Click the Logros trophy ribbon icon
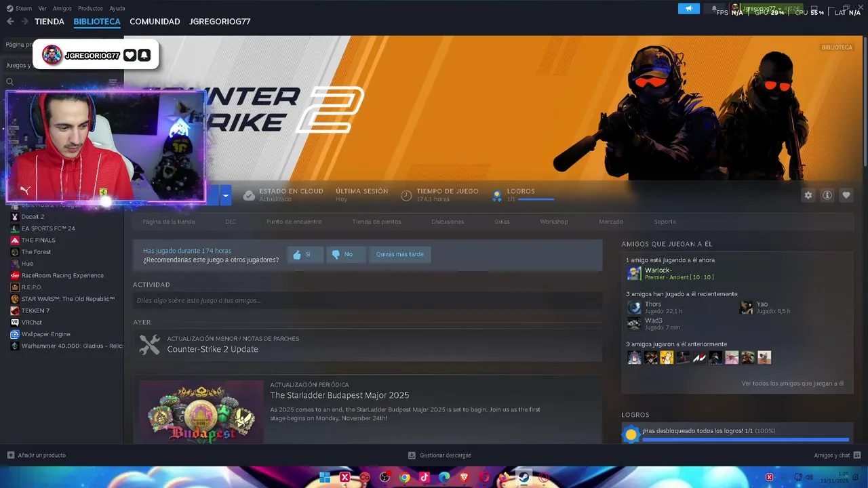 497,195
